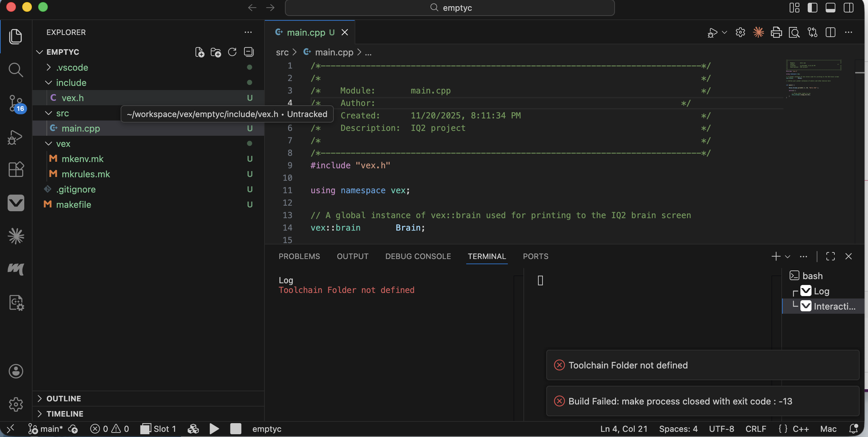
Task: Open the Explorer view in activity bar
Action: pos(16,36)
